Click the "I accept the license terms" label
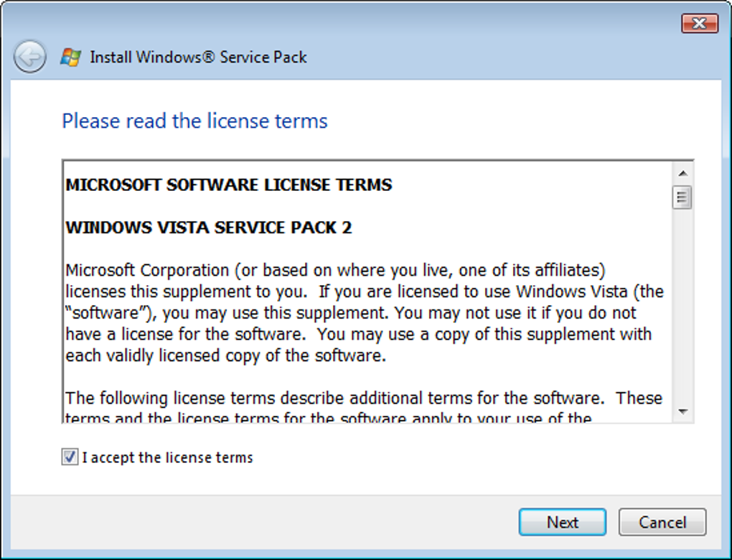The image size is (732, 560). (167, 457)
